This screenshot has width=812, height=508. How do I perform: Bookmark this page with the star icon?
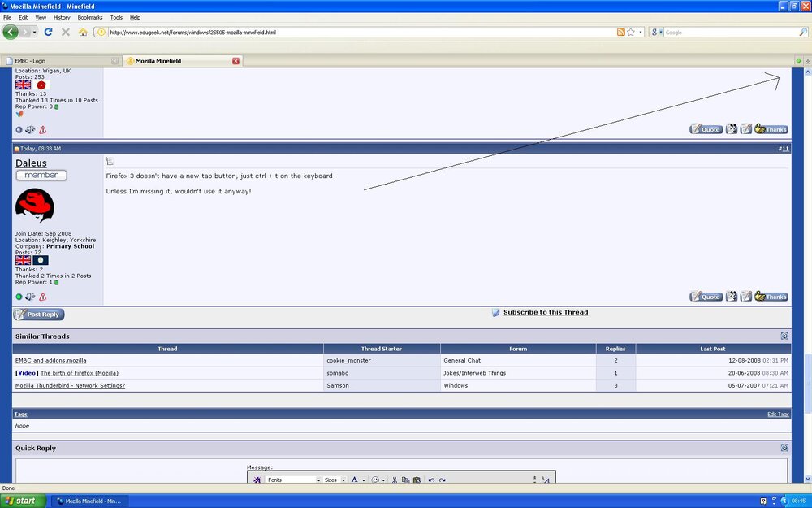click(x=631, y=33)
